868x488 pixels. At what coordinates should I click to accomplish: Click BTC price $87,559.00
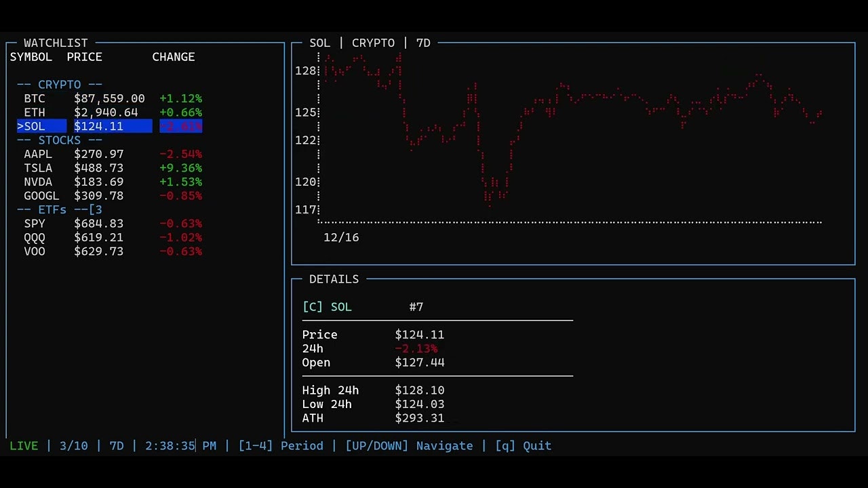[109, 98]
